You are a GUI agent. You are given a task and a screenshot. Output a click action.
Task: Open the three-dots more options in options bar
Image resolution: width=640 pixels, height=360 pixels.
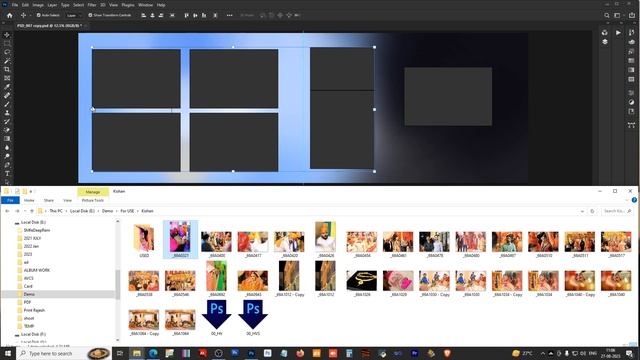coord(229,15)
